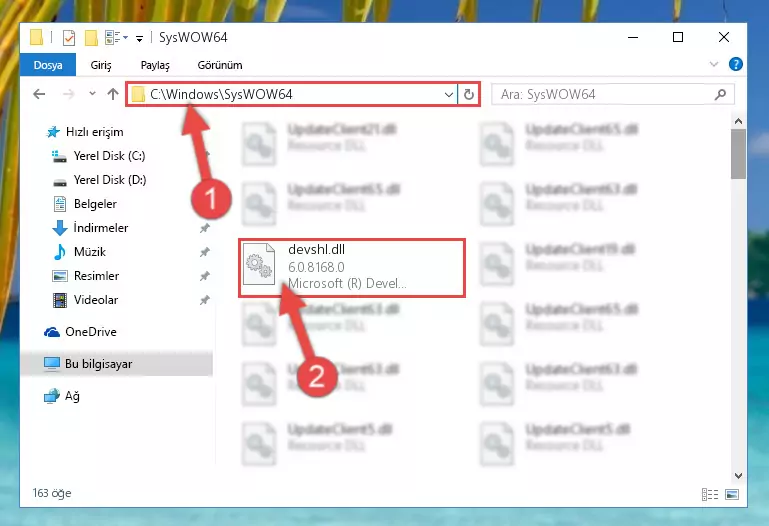The height and width of the screenshot is (526, 769).
Task: Open the Dosya ribbon tab
Action: 48,65
